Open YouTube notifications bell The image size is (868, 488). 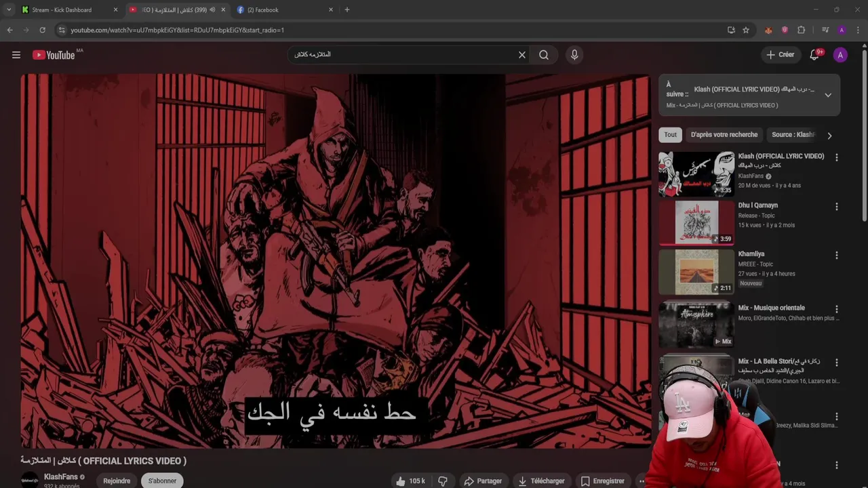(814, 55)
